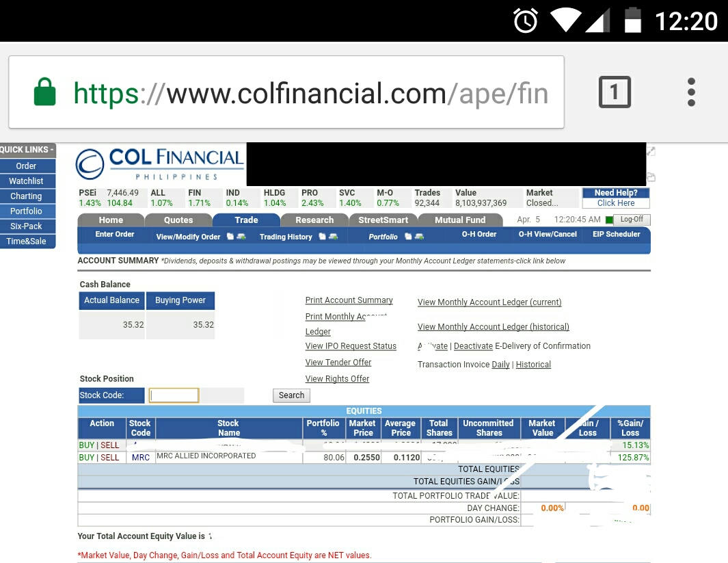Image resolution: width=728 pixels, height=563 pixels.
Task: Open View Monthly Account Ledger (historical)
Action: pyautogui.click(x=493, y=326)
